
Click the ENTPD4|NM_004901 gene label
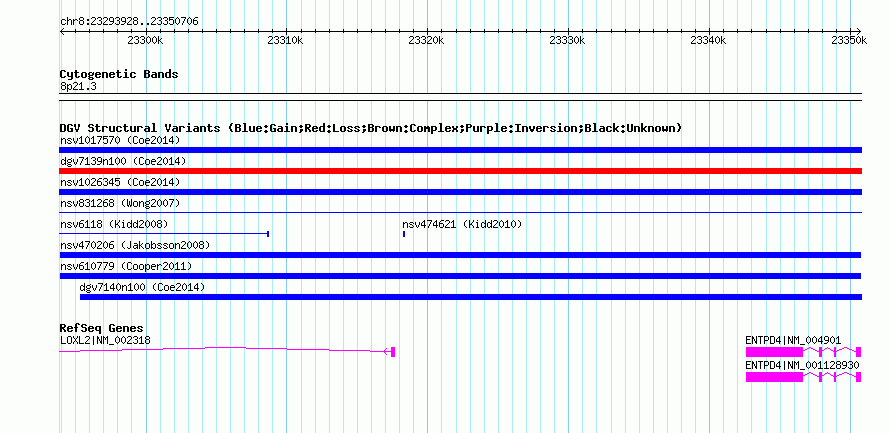(x=793, y=340)
